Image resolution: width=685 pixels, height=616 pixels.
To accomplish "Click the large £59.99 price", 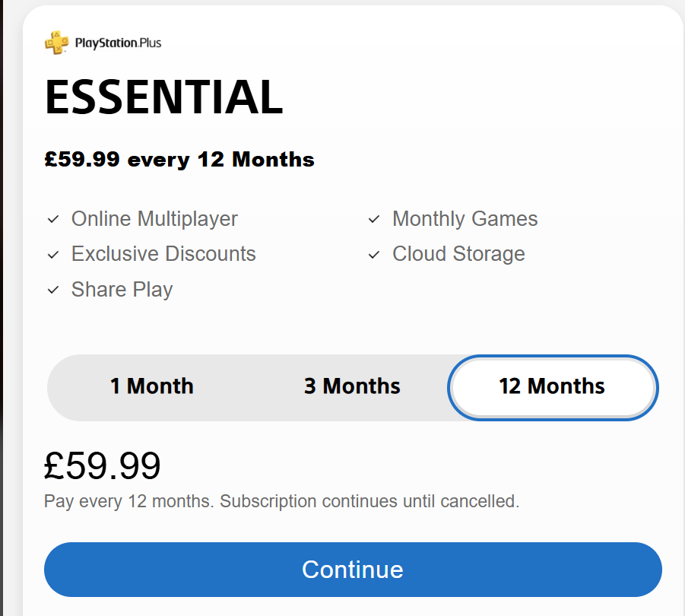I will (103, 465).
